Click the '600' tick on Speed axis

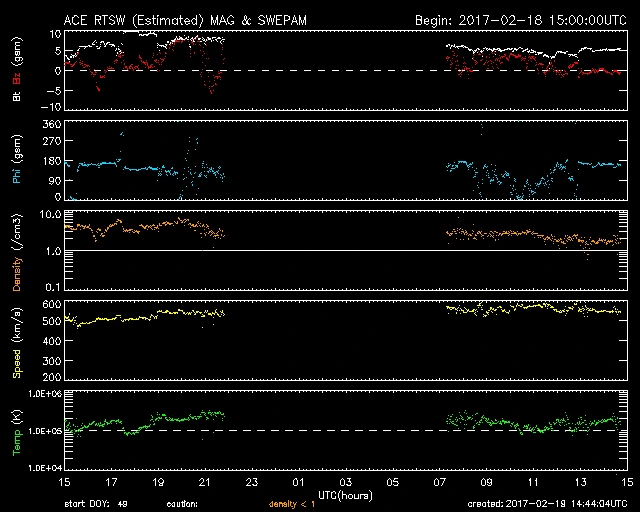[x=51, y=304]
